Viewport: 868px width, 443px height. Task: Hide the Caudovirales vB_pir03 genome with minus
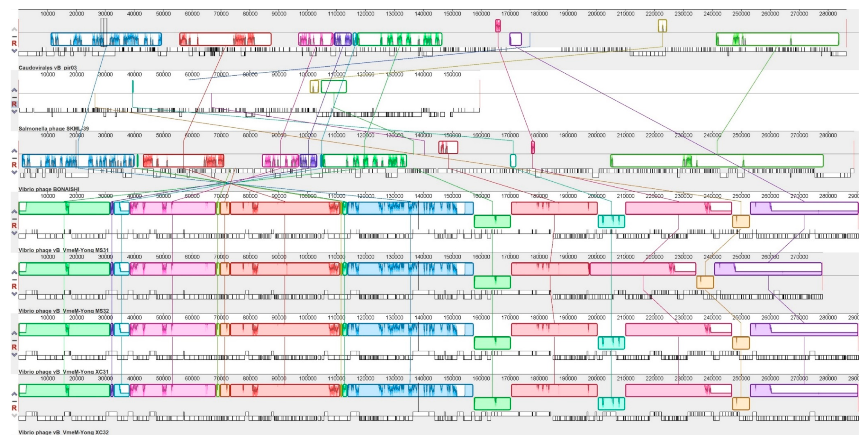[14, 36]
